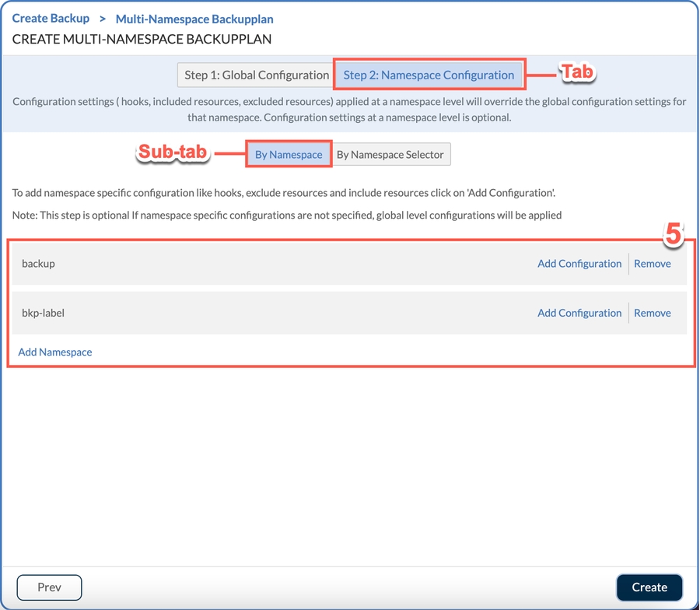
Task: Click the red "Sub-tab" annotation label
Action: click(172, 152)
